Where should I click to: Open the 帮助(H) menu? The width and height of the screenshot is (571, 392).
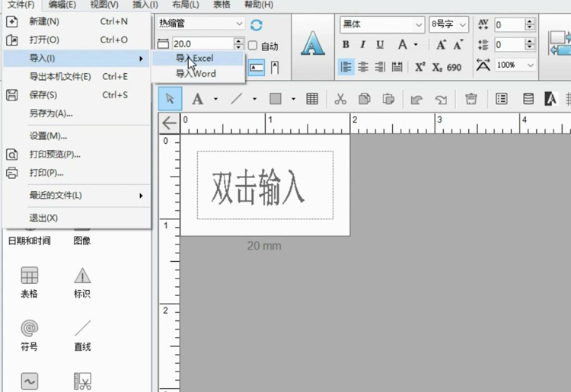pyautogui.click(x=259, y=5)
